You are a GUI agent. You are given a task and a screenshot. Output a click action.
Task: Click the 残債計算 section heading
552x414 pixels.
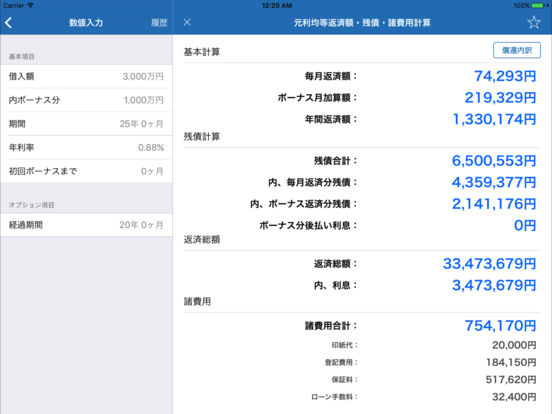202,137
